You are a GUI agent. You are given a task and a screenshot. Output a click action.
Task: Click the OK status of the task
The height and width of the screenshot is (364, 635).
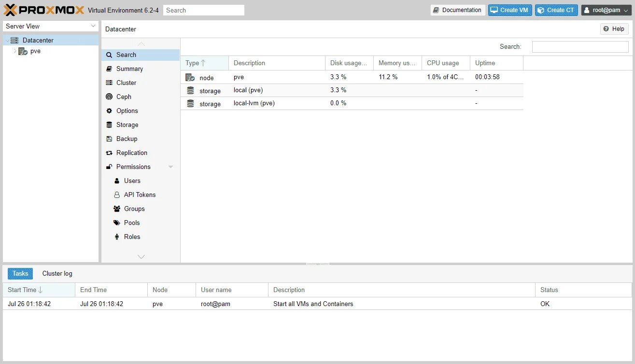click(x=545, y=304)
